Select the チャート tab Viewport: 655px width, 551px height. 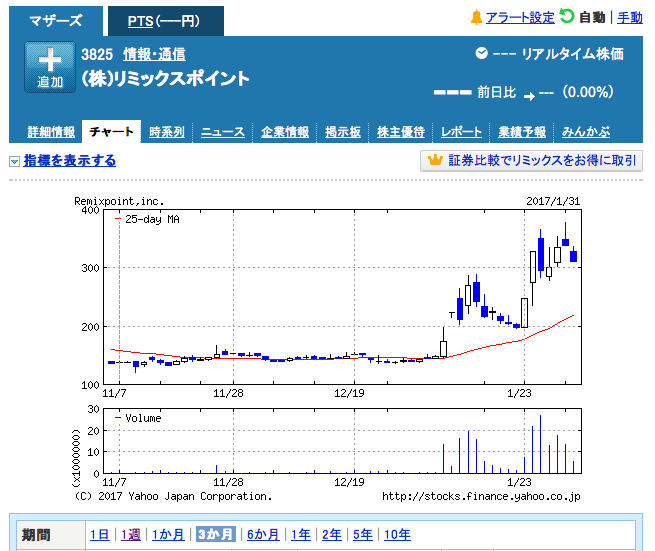click(112, 132)
